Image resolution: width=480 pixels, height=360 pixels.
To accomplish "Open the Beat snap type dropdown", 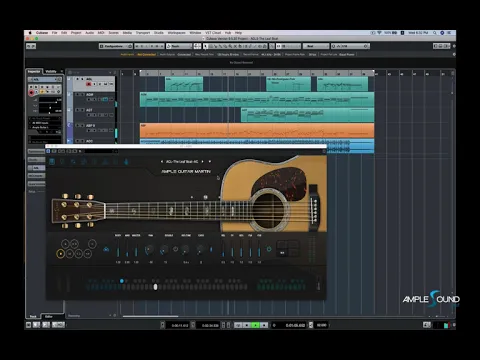I will point(316,46).
